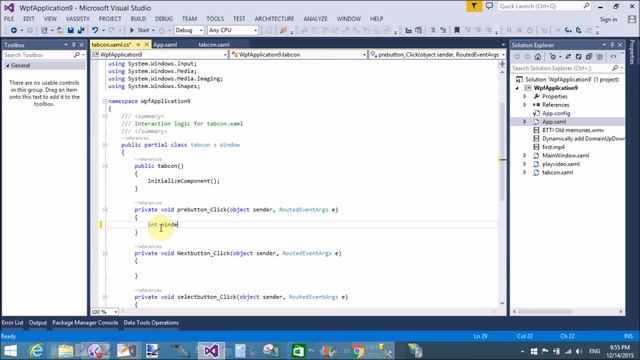The height and width of the screenshot is (360, 640).
Task: Click the account avatar icon near Sign in
Action: [632, 19]
